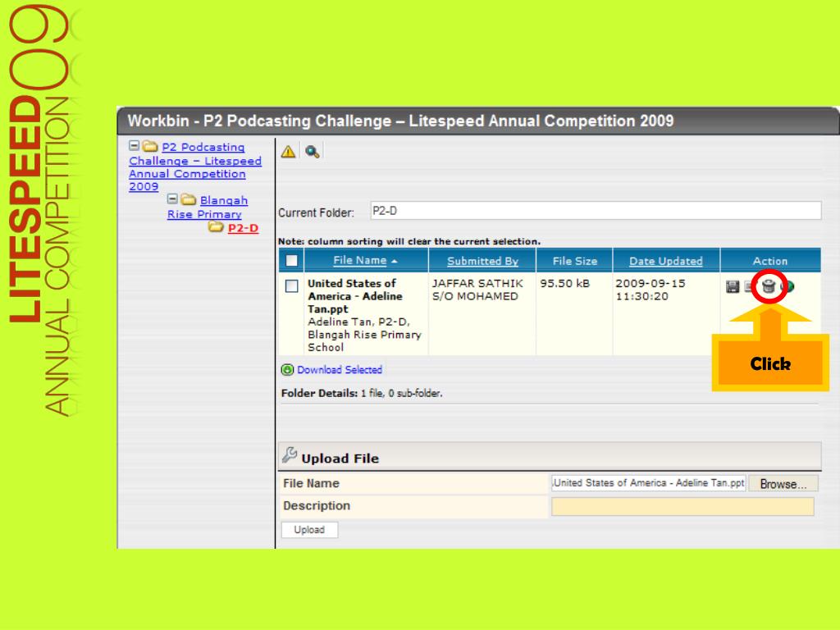The image size is (840, 630).
Task: Open the Blangah Rise Primary link
Action: (x=208, y=207)
